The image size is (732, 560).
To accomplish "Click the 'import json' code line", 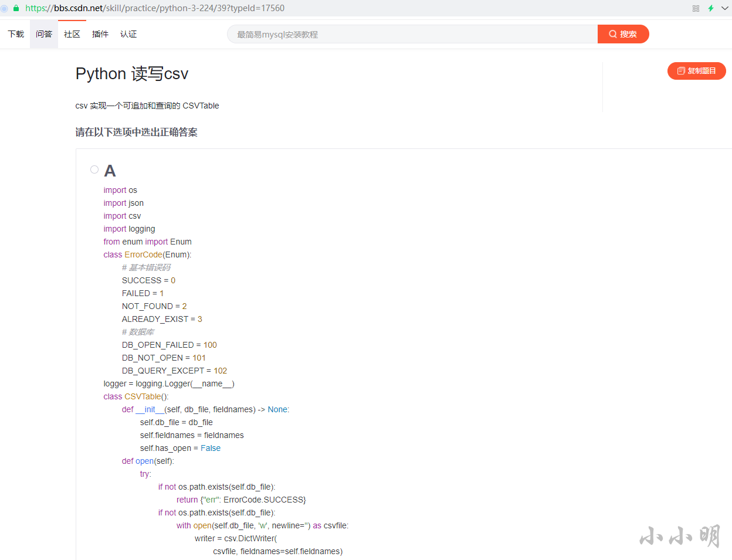I will point(124,203).
